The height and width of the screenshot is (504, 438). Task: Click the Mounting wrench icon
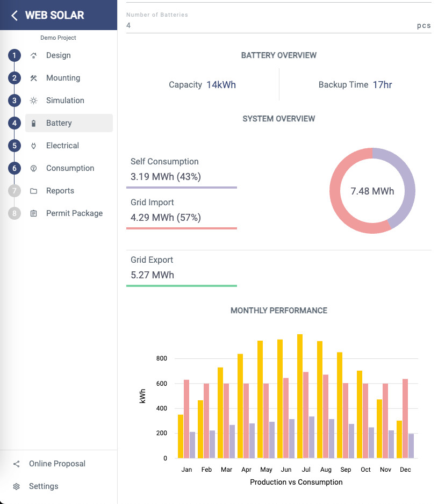pyautogui.click(x=33, y=78)
